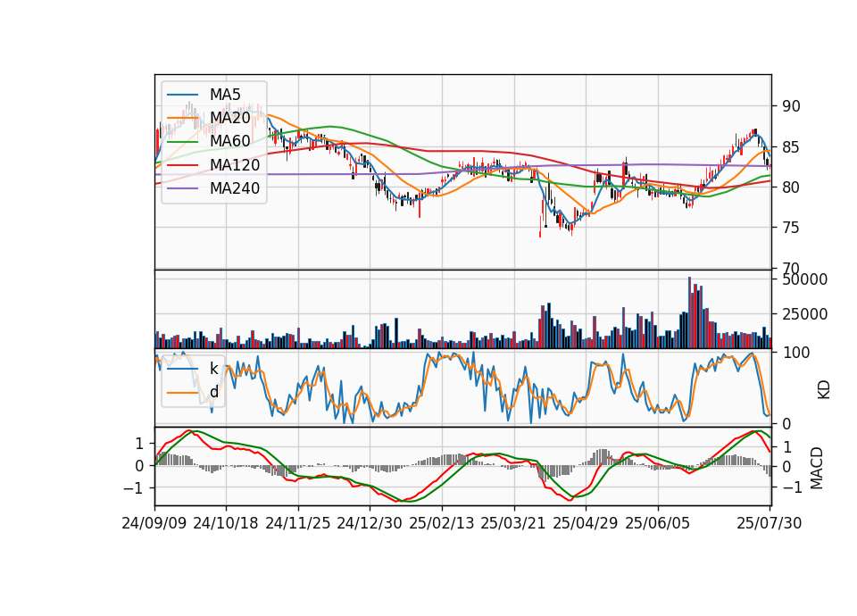The image size is (857, 616).
Task: Click the MA60 legend label
Action: pyautogui.click(x=230, y=142)
